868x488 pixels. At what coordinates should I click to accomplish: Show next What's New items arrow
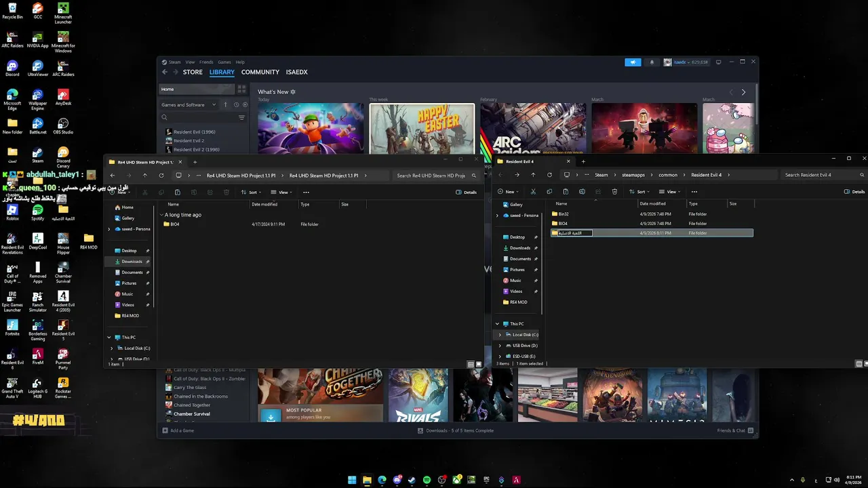click(743, 92)
